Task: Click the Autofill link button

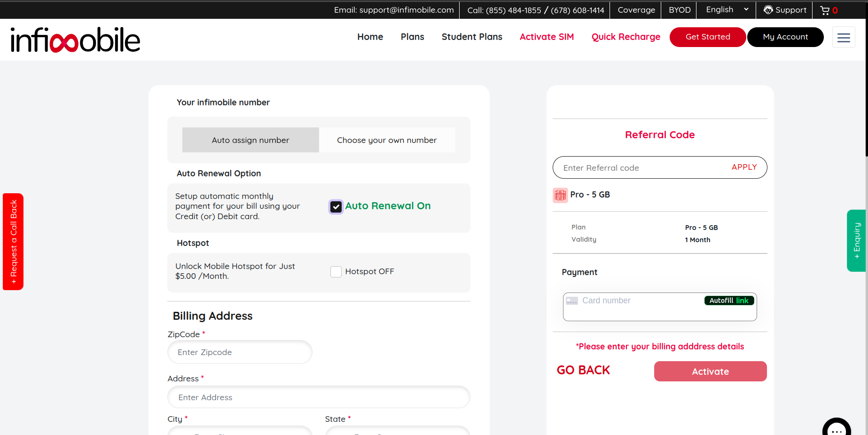Action: tap(729, 301)
